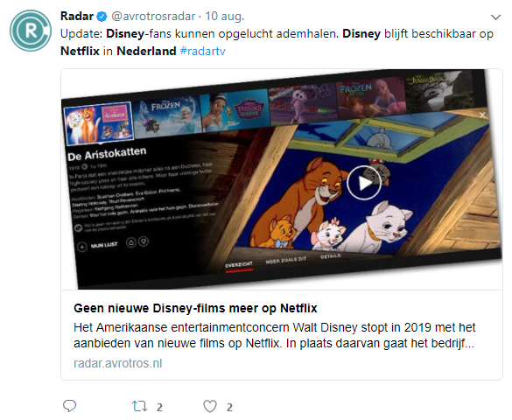Select the Frozen movie thumbnail
Image resolution: width=512 pixels, height=420 pixels.
[167, 115]
